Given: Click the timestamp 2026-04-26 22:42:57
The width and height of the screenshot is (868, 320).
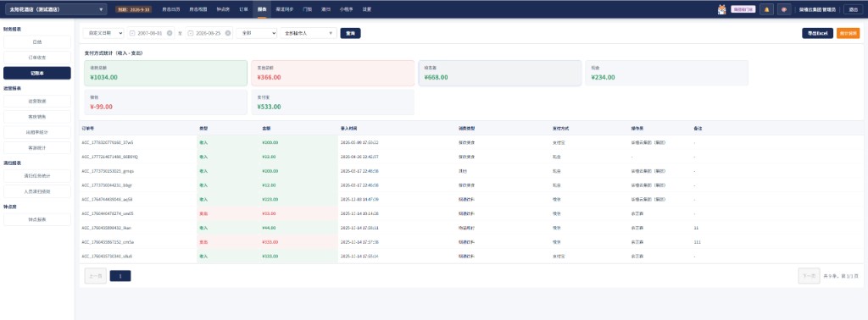Looking at the screenshot, I should pyautogui.click(x=359, y=157).
